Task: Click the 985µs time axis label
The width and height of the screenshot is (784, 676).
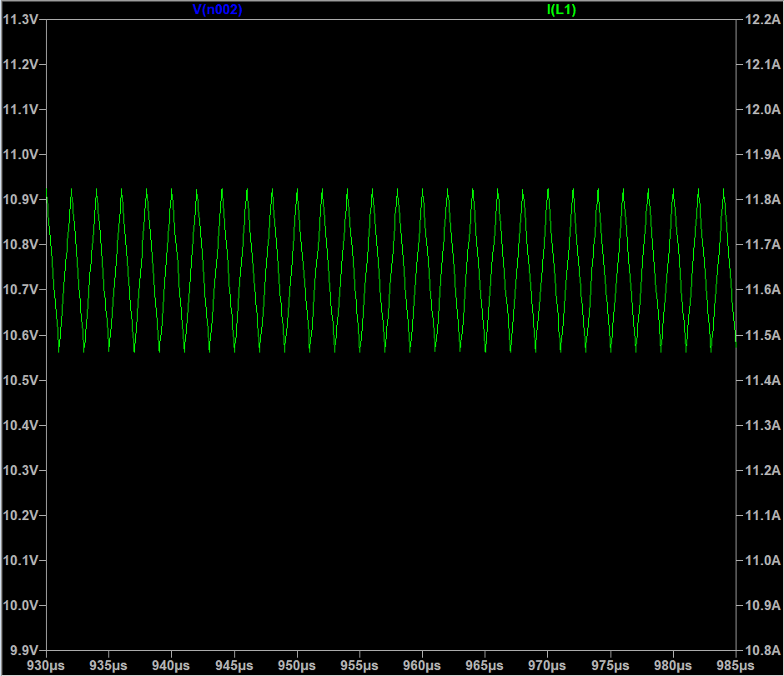Action: tap(736, 666)
